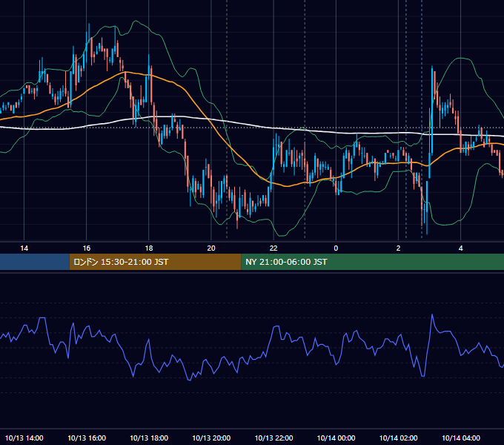Click the blue session bar before London
Screen dimensions: 504x445
coord(35,262)
